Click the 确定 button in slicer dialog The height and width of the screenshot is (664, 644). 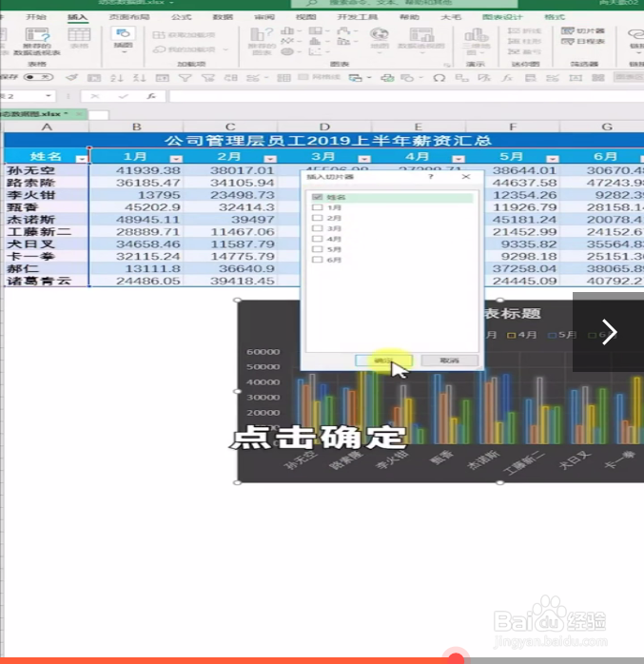click(x=383, y=361)
